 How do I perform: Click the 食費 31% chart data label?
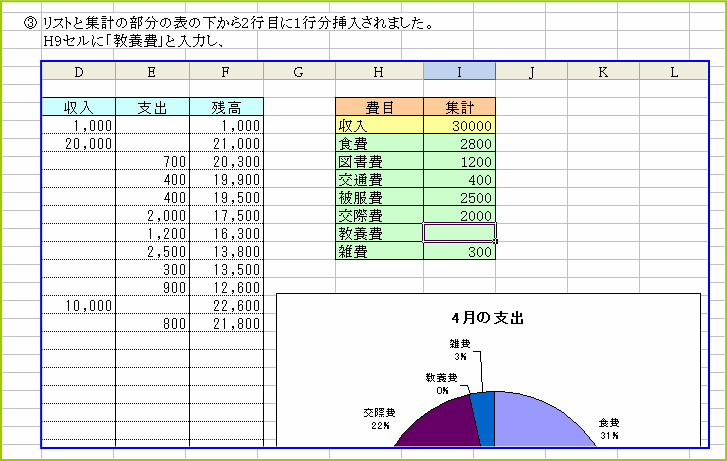coord(609,429)
